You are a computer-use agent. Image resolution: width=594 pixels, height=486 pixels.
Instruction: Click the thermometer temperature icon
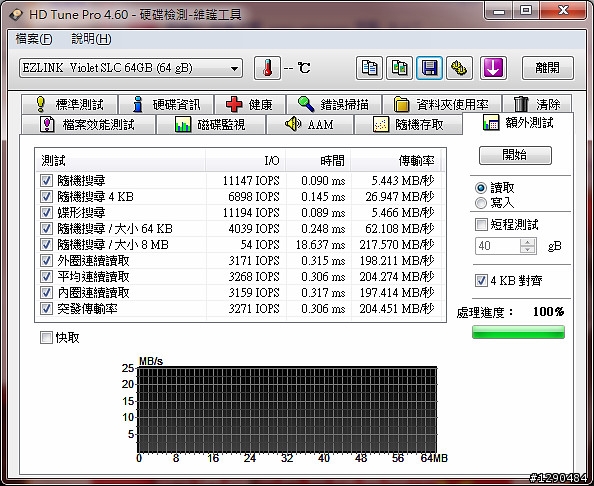pos(267,68)
